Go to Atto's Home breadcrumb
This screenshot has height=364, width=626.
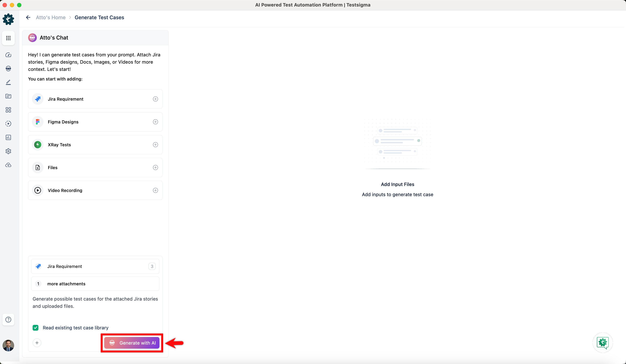click(x=51, y=17)
